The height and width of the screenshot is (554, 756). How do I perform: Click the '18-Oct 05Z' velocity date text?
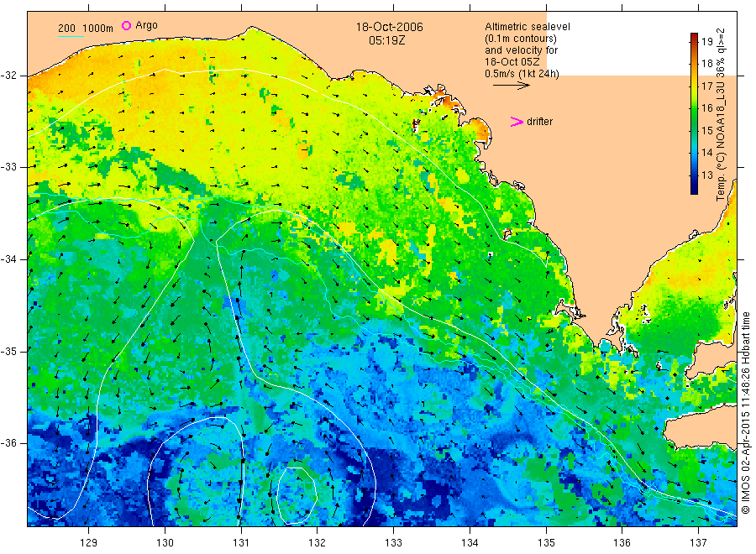click(512, 62)
